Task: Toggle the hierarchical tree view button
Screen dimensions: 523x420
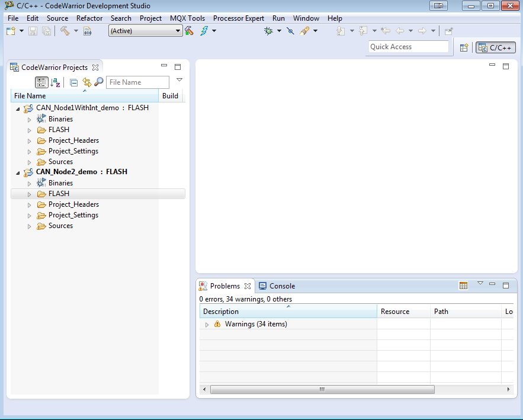Action: pos(41,82)
